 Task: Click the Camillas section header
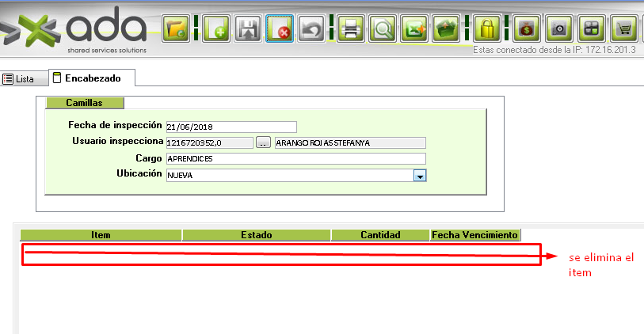coord(84,103)
